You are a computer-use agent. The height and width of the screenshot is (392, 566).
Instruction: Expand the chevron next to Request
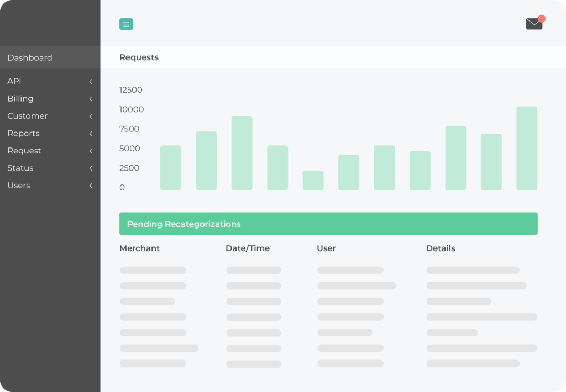pos(91,151)
